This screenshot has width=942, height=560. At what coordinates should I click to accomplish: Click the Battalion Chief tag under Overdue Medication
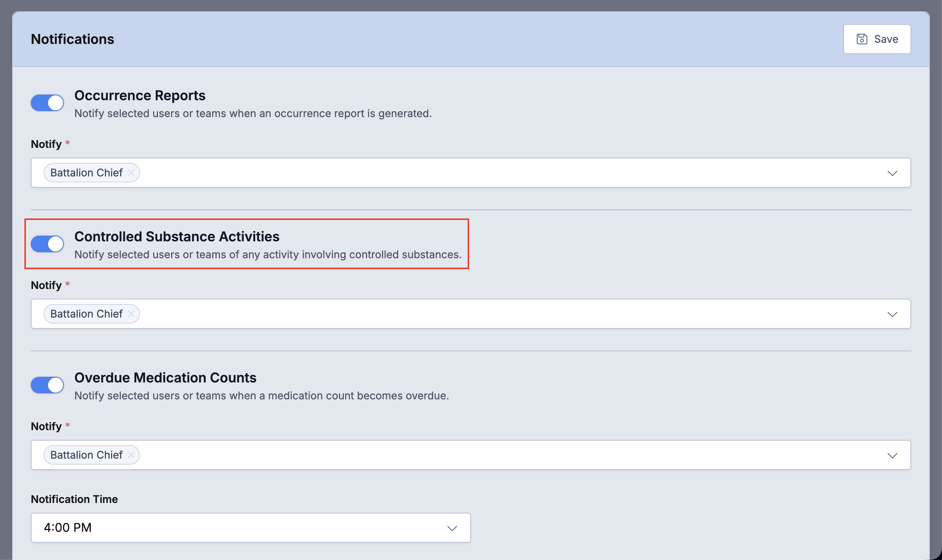92,455
